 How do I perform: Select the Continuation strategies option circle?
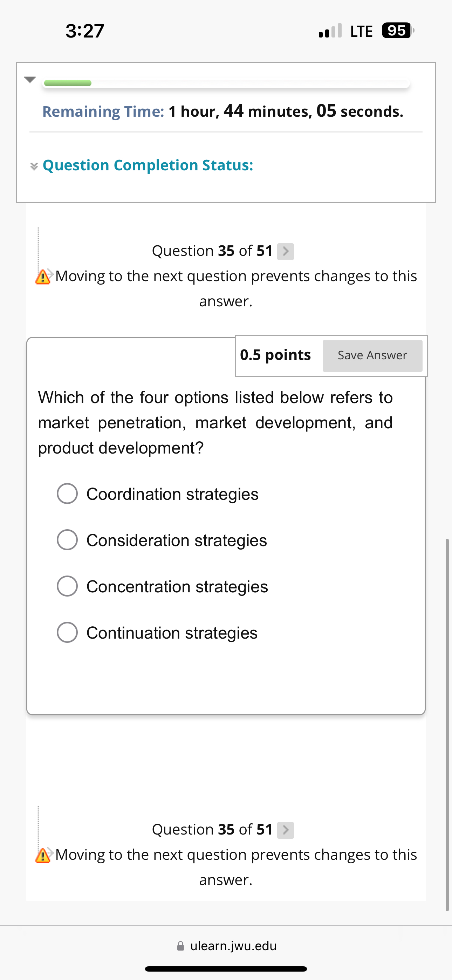(67, 632)
